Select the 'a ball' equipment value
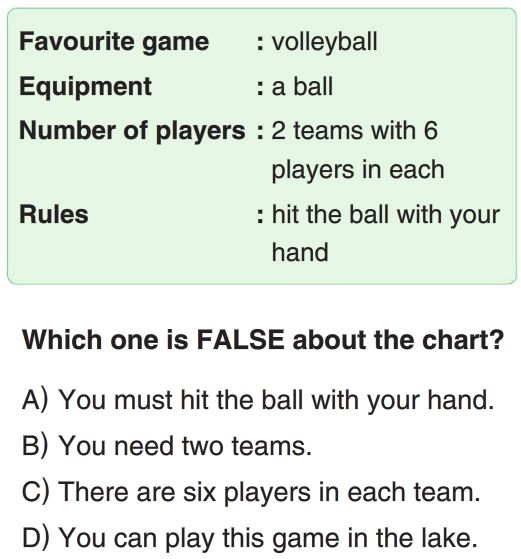This screenshot has width=521, height=559. pos(302,87)
